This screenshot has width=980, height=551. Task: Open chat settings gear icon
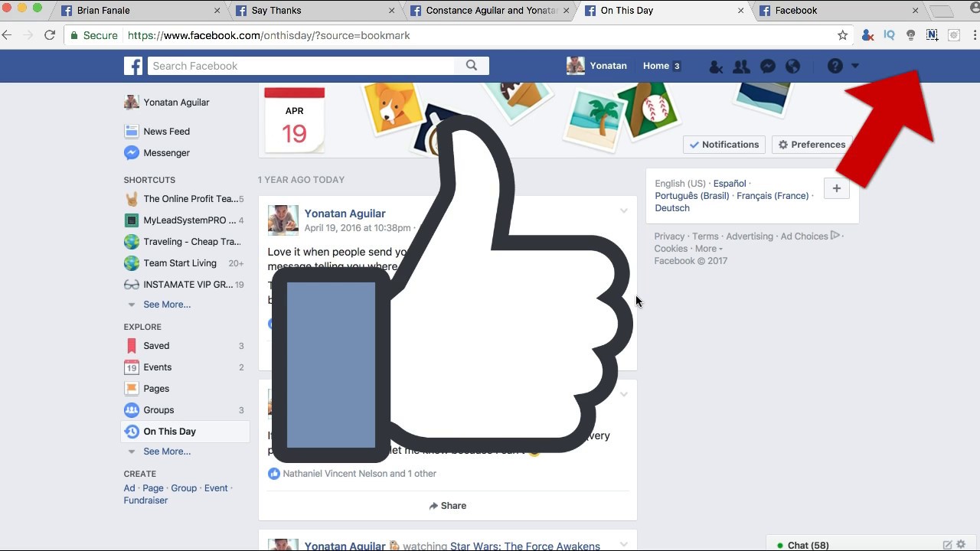click(x=961, y=545)
